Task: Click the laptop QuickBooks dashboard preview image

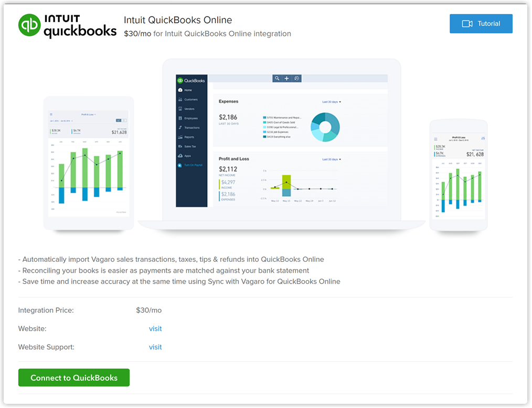Action: pyautogui.click(x=282, y=145)
